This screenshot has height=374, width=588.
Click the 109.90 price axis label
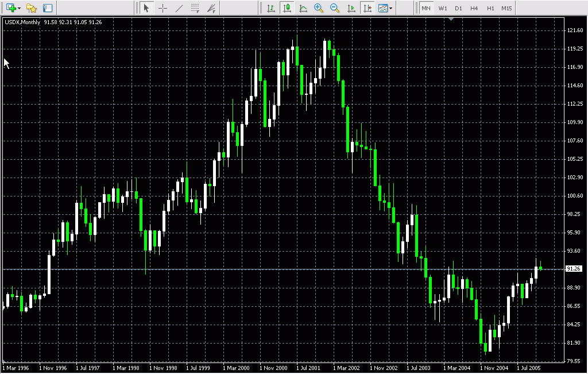575,122
